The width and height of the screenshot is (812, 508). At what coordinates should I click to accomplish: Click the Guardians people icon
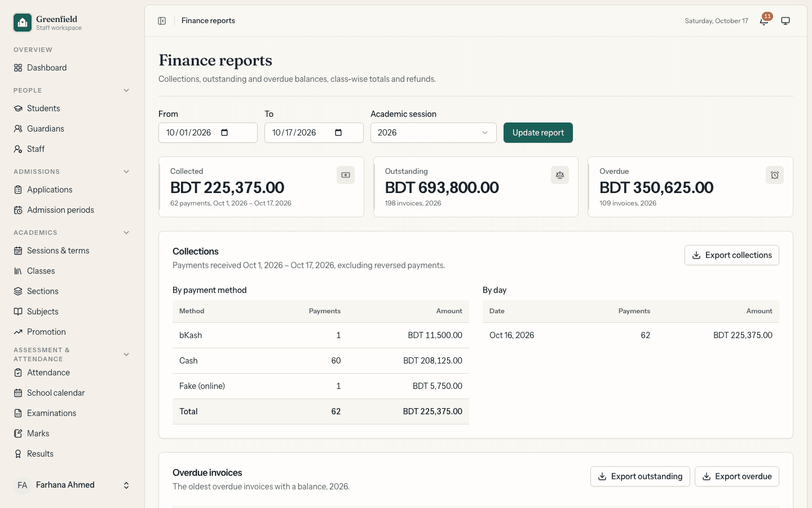pyautogui.click(x=18, y=129)
